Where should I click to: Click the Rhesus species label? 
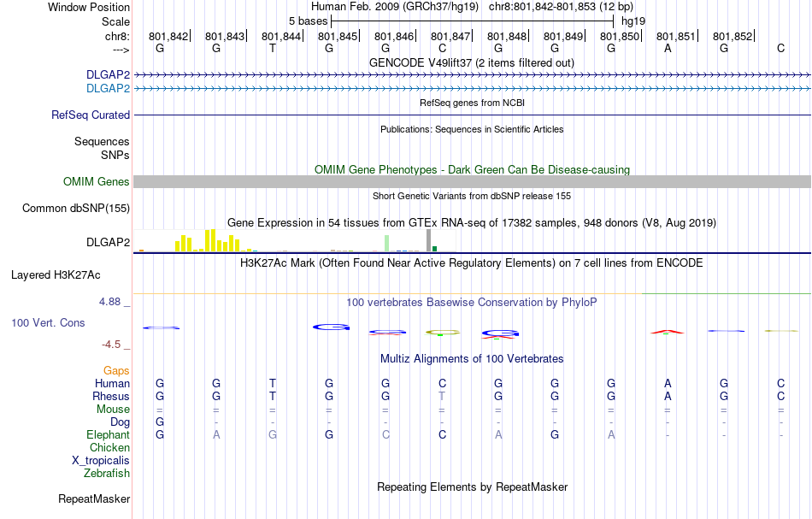[x=111, y=397]
